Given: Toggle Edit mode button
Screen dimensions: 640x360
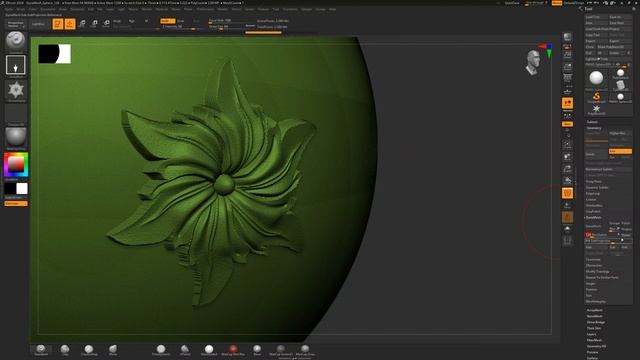Looking at the screenshot, I should 58,24.
